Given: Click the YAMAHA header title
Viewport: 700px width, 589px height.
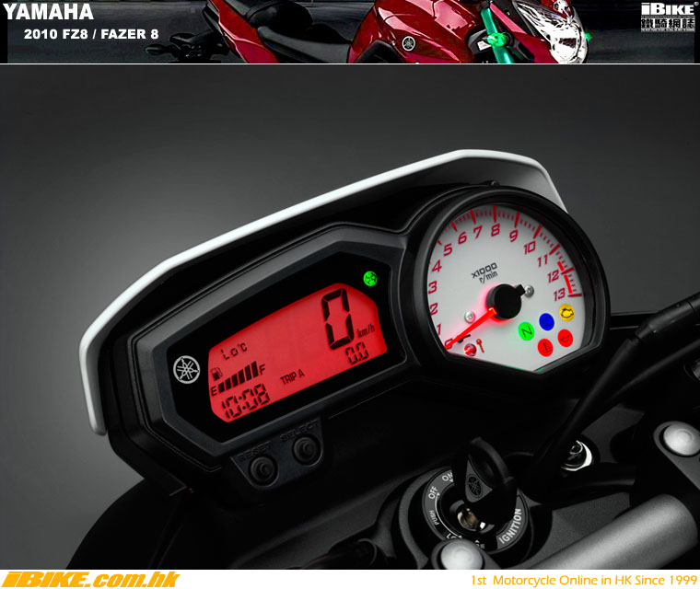Looking at the screenshot, I should 48,12.
